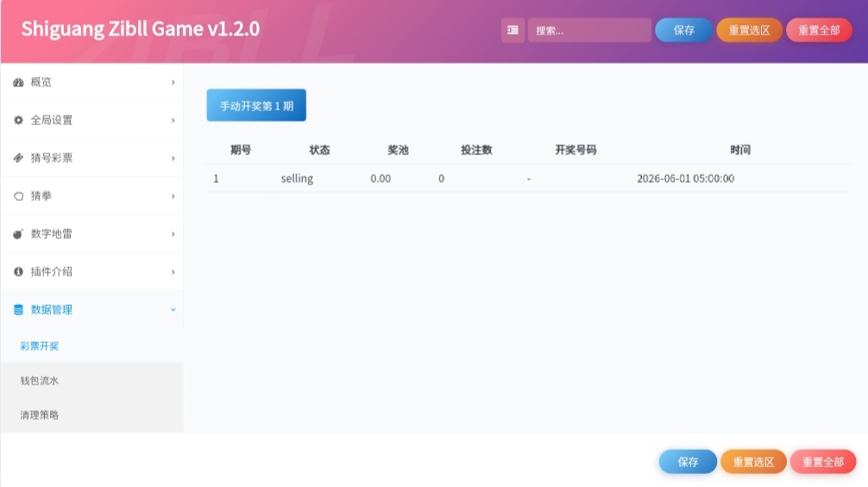Collapse the 数据管理 chevron arrow
This screenshot has width=868, height=487.
tap(173, 309)
